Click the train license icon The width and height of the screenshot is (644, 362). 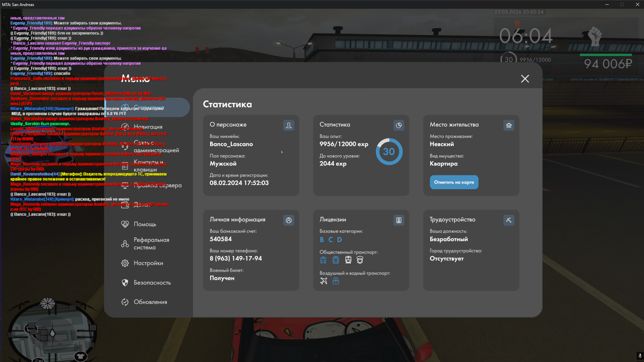click(x=348, y=260)
